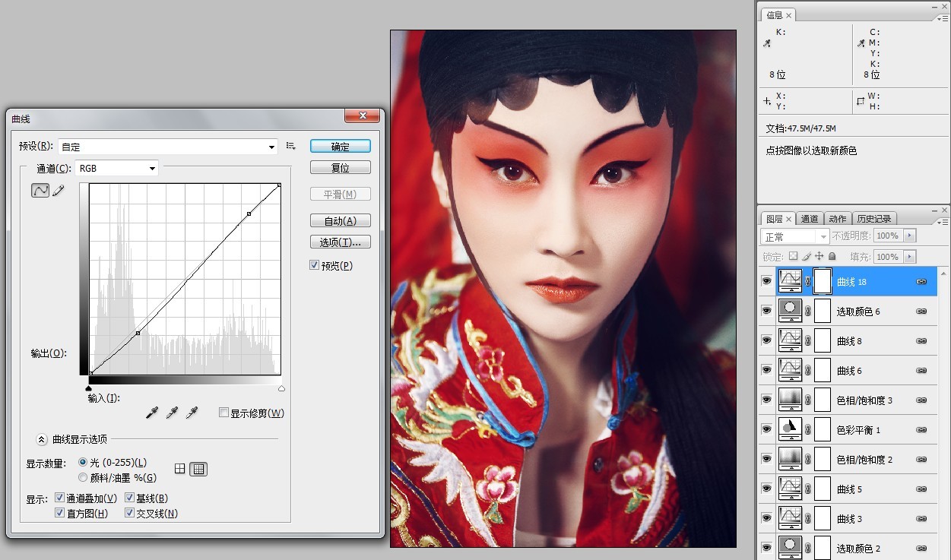Pick the black point eyedropper
The height and width of the screenshot is (560, 951).
click(x=152, y=412)
